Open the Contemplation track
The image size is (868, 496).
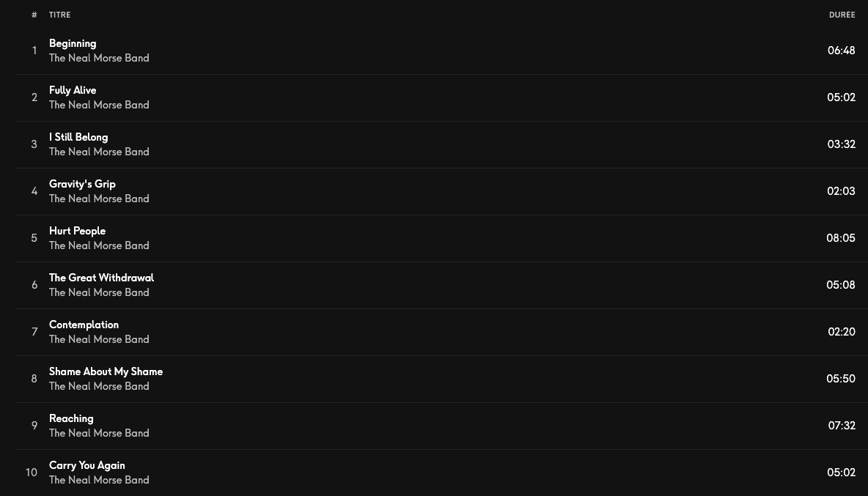coord(84,325)
